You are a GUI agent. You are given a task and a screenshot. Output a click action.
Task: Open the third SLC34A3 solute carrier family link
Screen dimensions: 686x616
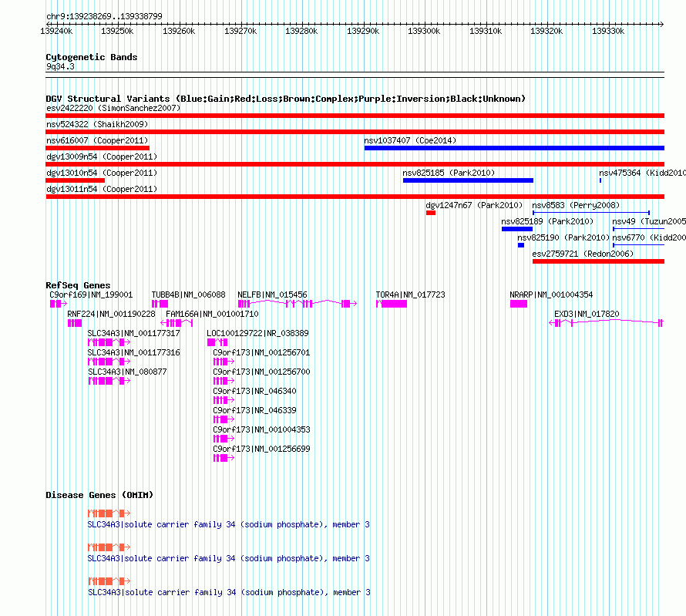[x=229, y=592]
